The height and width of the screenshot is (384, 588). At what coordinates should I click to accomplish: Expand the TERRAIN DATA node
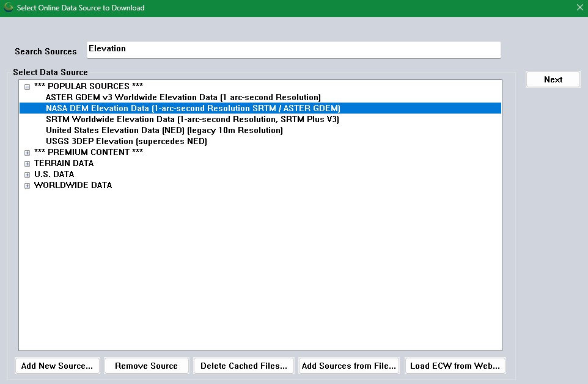pos(27,164)
